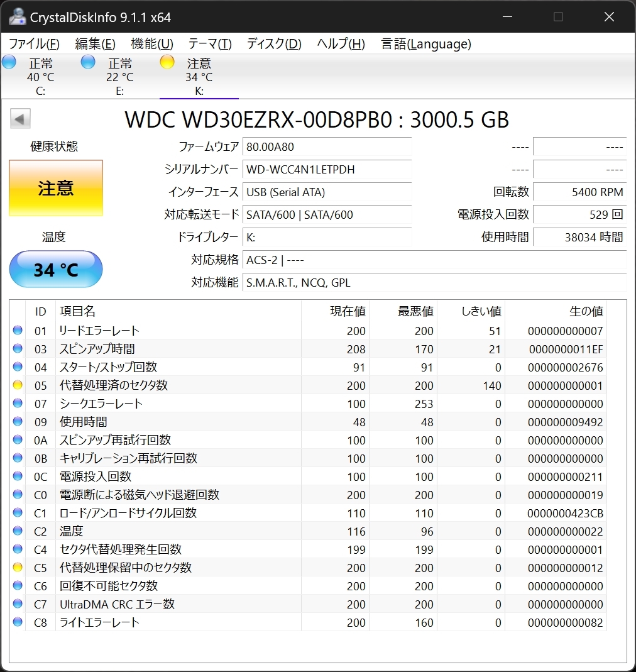
Task: Click the status dot for row 03 スピンアップ時間
Action: [18, 348]
